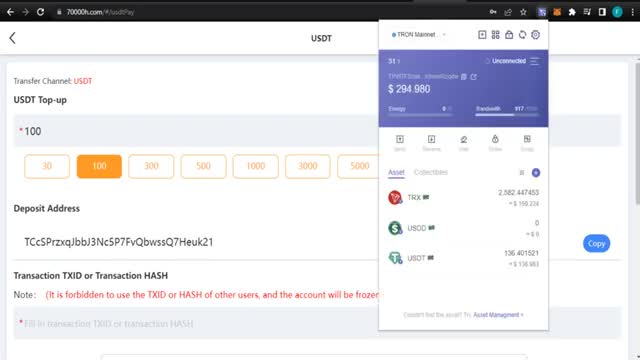
Task: Open the USDD asset row
Action: [463, 228]
